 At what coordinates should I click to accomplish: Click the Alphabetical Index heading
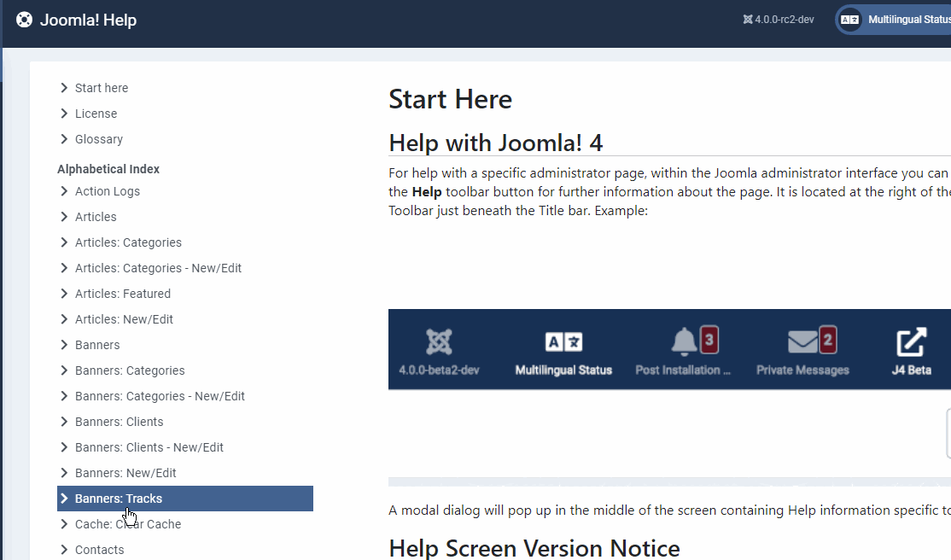(108, 169)
